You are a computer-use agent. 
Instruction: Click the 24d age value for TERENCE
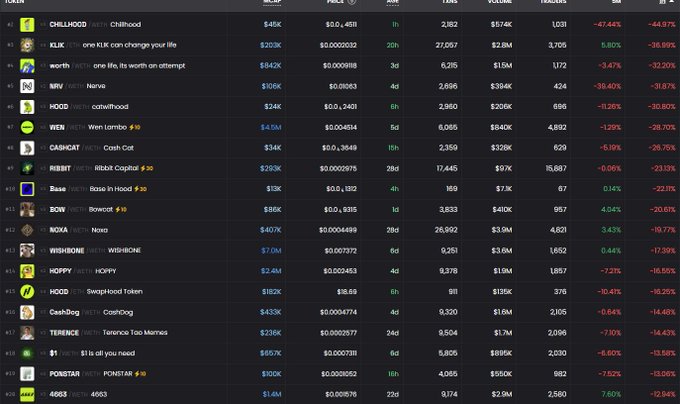pos(392,333)
